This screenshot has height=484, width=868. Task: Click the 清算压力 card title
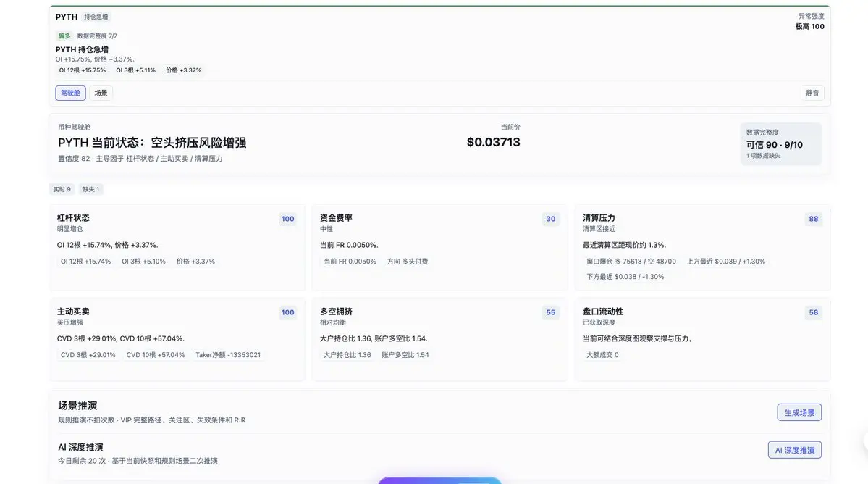click(x=599, y=218)
